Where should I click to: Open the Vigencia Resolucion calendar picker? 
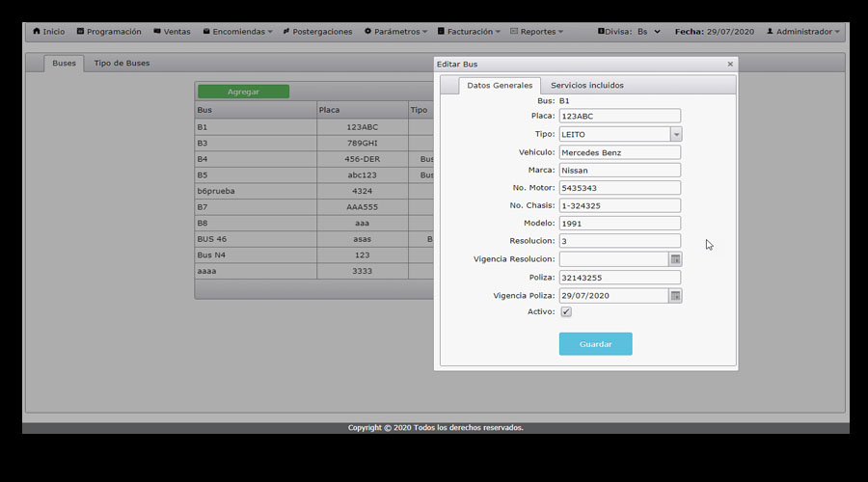[675, 259]
